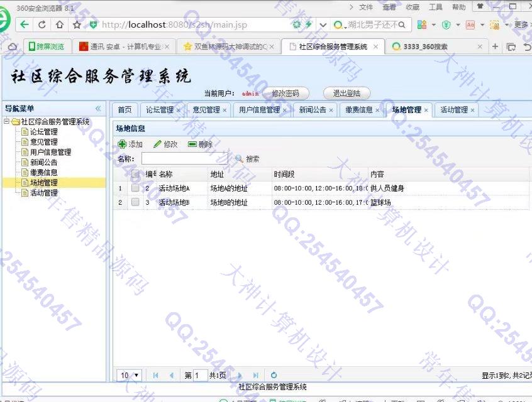Click the 搜索 magnifier search icon
The image size is (532, 402).
pyautogui.click(x=239, y=159)
